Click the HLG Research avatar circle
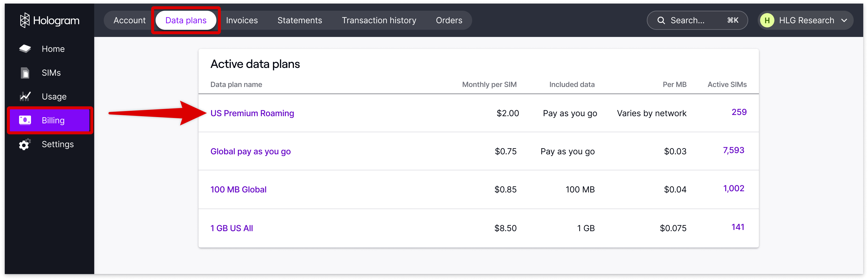868x280 pixels. 767,20
